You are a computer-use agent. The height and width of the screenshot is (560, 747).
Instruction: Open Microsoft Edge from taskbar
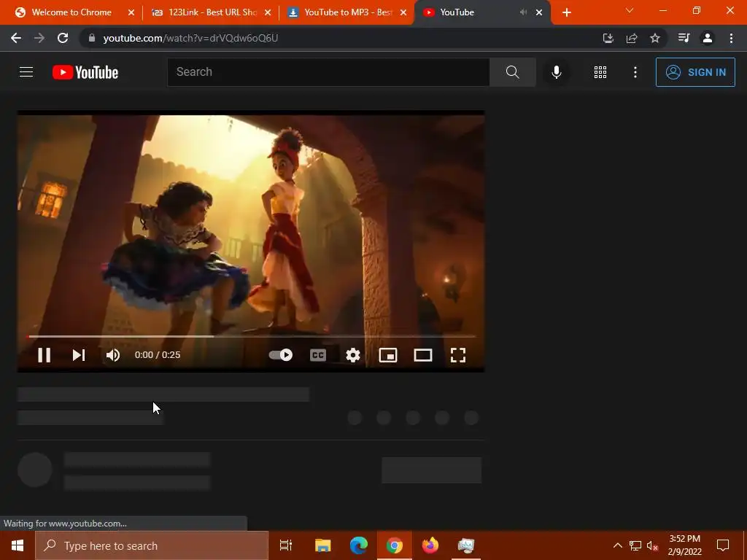359,545
